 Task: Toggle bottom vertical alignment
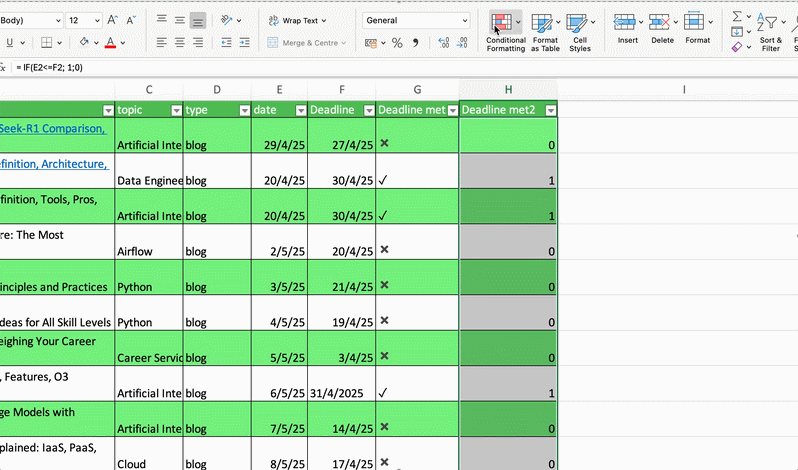198,20
